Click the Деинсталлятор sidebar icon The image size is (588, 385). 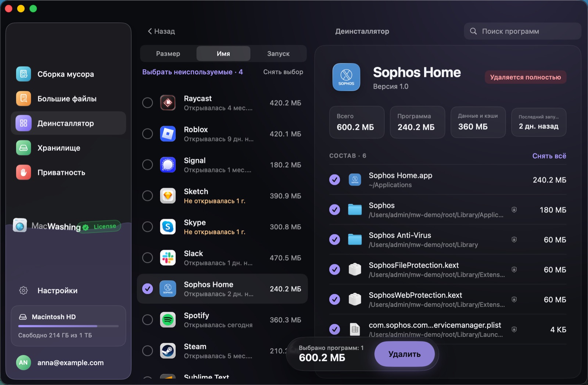click(24, 123)
